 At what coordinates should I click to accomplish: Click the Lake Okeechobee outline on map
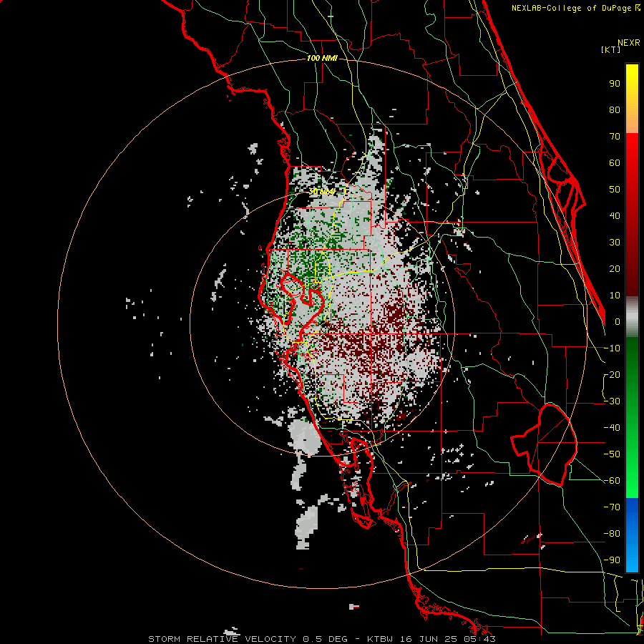[x=545, y=444]
